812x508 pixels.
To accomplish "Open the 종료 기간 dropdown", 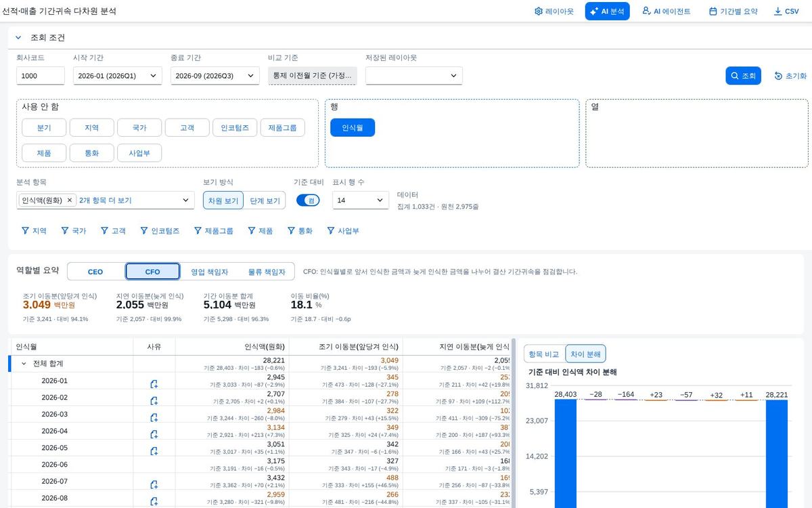I will [215, 76].
